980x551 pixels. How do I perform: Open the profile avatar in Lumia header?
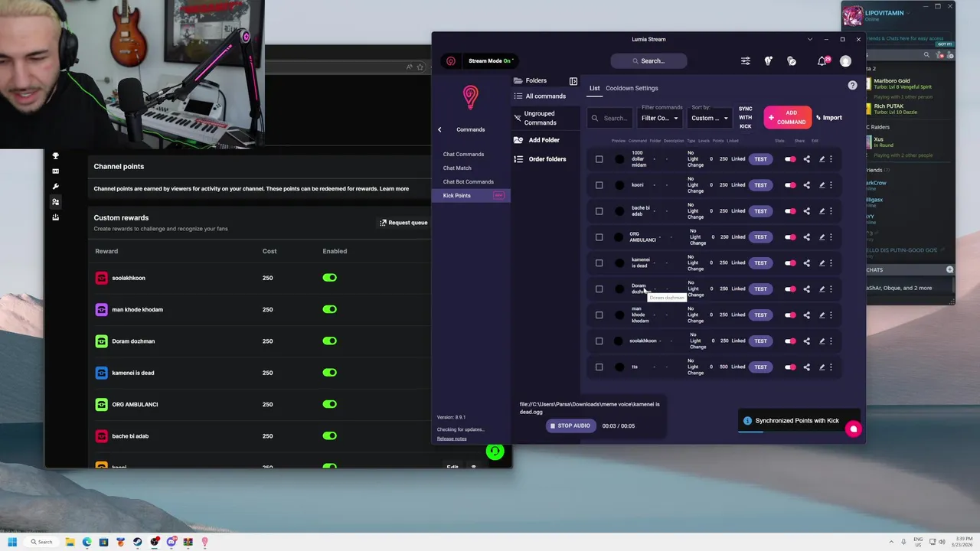845,61
